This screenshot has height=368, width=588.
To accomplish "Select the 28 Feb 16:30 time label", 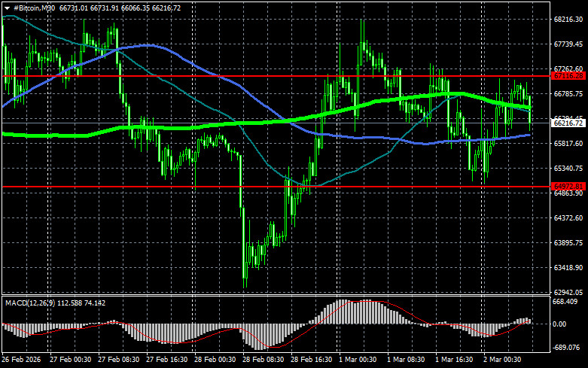I will pyautogui.click(x=311, y=360).
